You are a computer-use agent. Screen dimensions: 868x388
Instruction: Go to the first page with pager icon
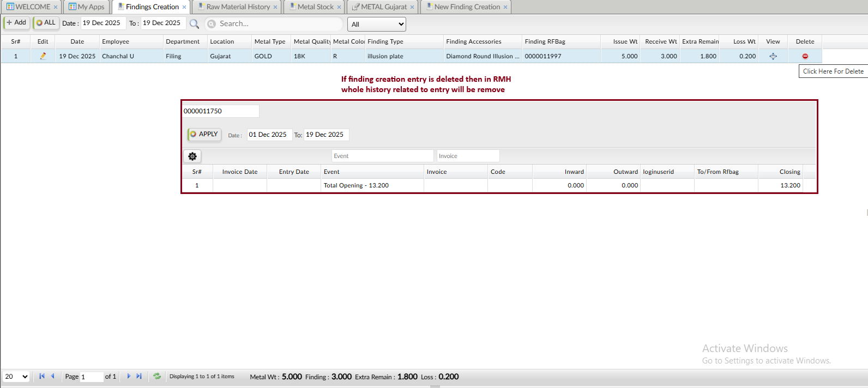click(x=42, y=377)
